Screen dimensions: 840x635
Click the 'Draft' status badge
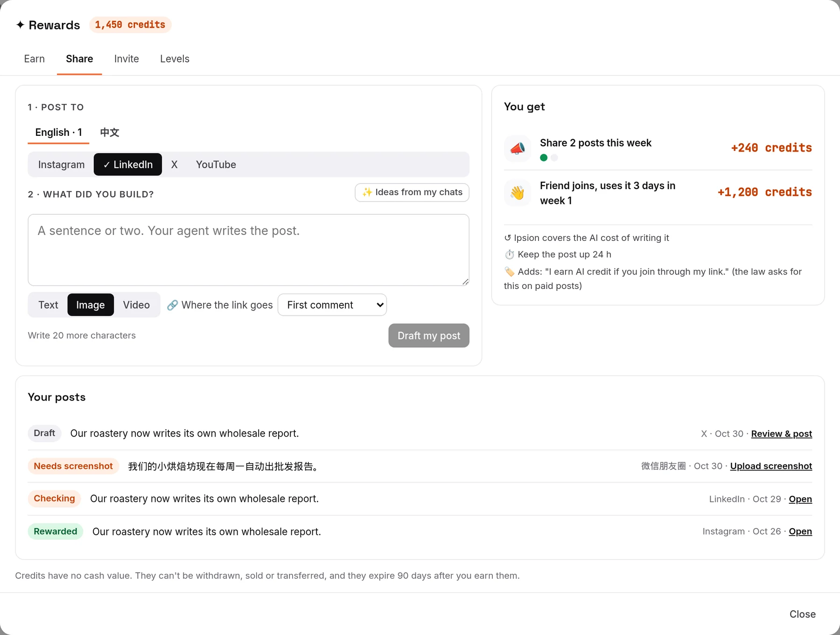tap(44, 433)
